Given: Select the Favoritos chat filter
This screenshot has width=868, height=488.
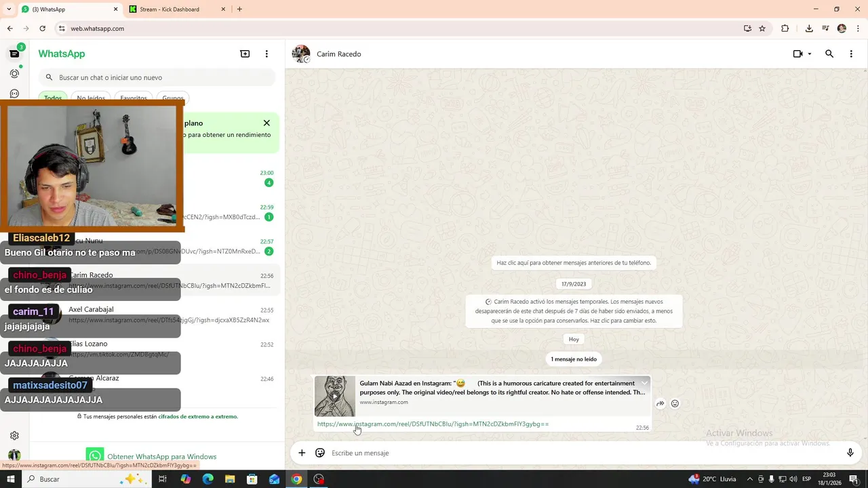Looking at the screenshot, I should [134, 98].
